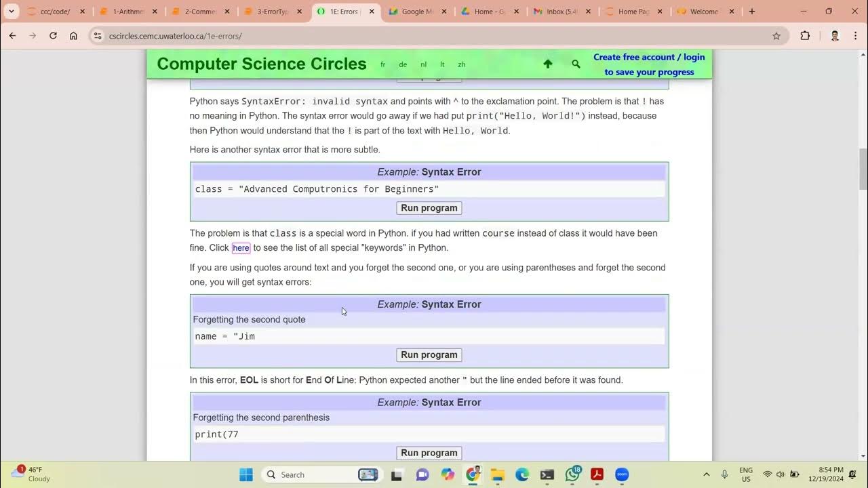The height and width of the screenshot is (488, 868).
Task: Bookmark this page with the star icon
Action: click(x=776, y=36)
